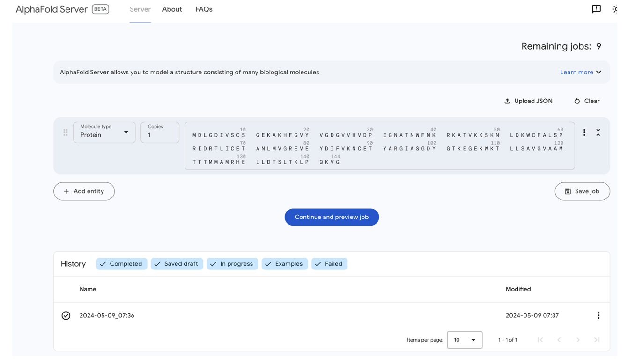Viewport: 635px width, 364px height.
Task: Grab the drag handle of the protein entity
Action: pyautogui.click(x=66, y=132)
